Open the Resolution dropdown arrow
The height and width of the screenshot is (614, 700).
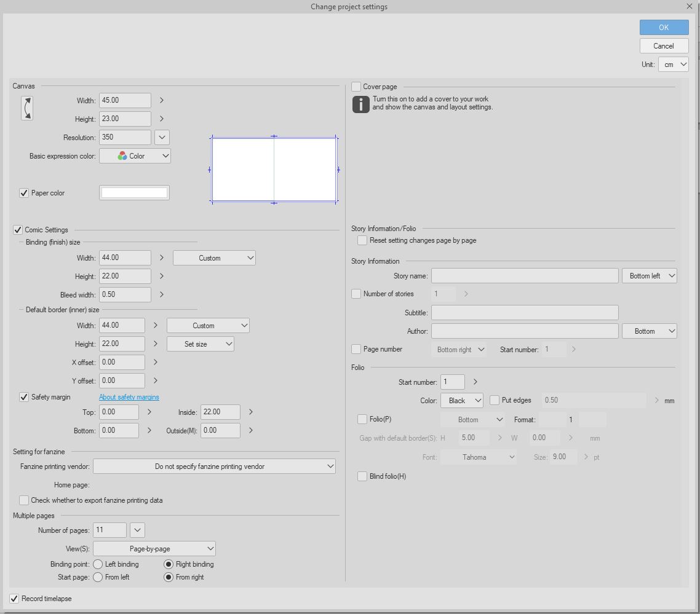[x=162, y=138]
